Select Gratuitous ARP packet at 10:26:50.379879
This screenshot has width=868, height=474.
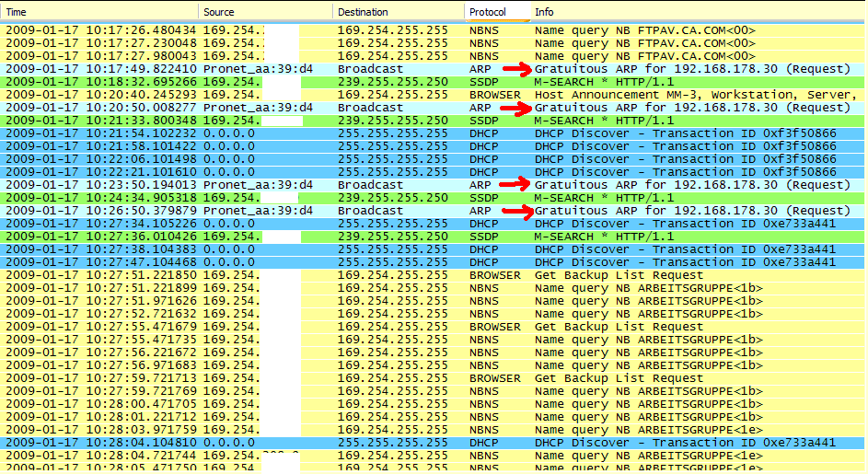point(433,211)
